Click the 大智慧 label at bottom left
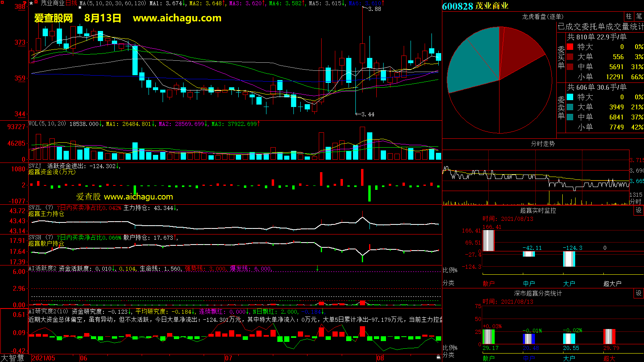 point(12,358)
